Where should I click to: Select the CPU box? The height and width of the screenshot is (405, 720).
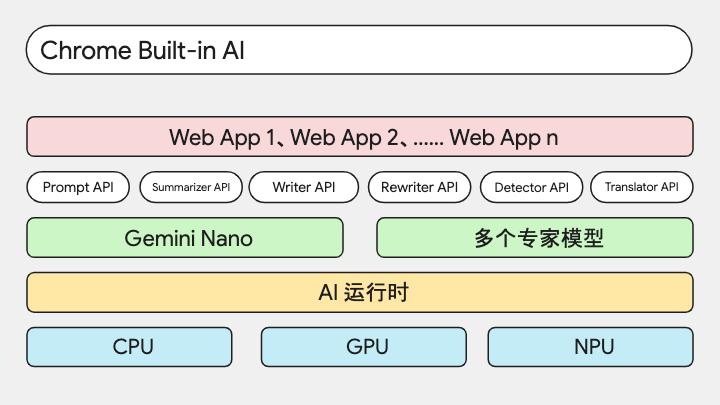pos(129,347)
